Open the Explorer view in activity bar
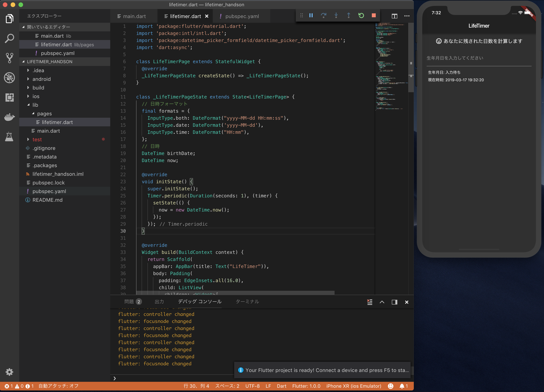 9,19
